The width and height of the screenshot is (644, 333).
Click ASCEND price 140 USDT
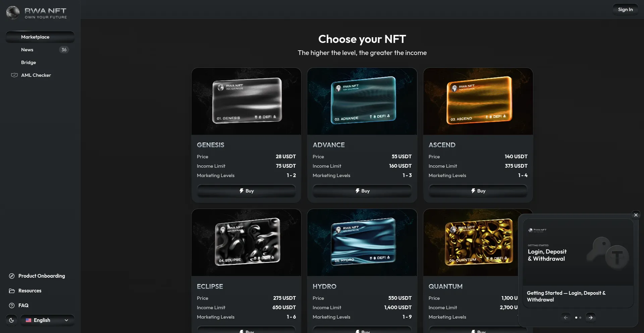click(516, 157)
